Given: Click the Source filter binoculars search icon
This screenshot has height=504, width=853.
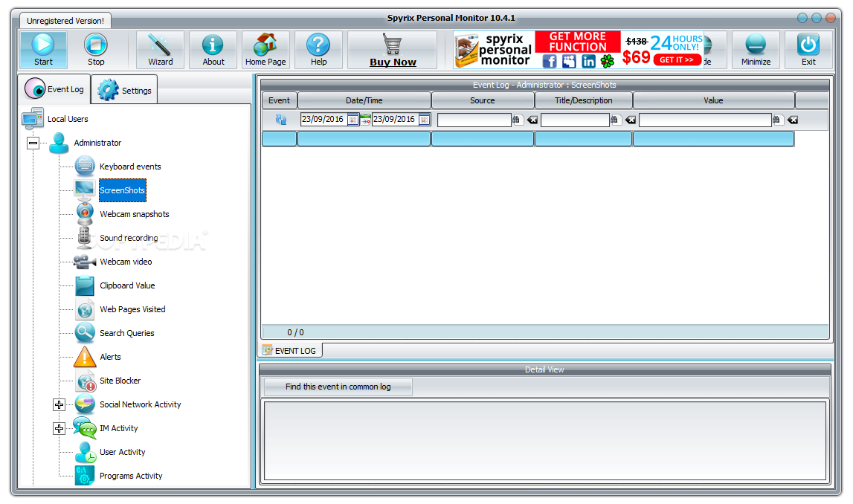Looking at the screenshot, I should (x=516, y=120).
